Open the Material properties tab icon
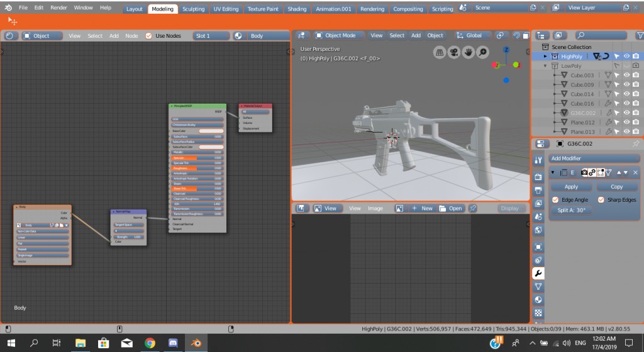Image resolution: width=644 pixels, height=352 pixels. 538,299
